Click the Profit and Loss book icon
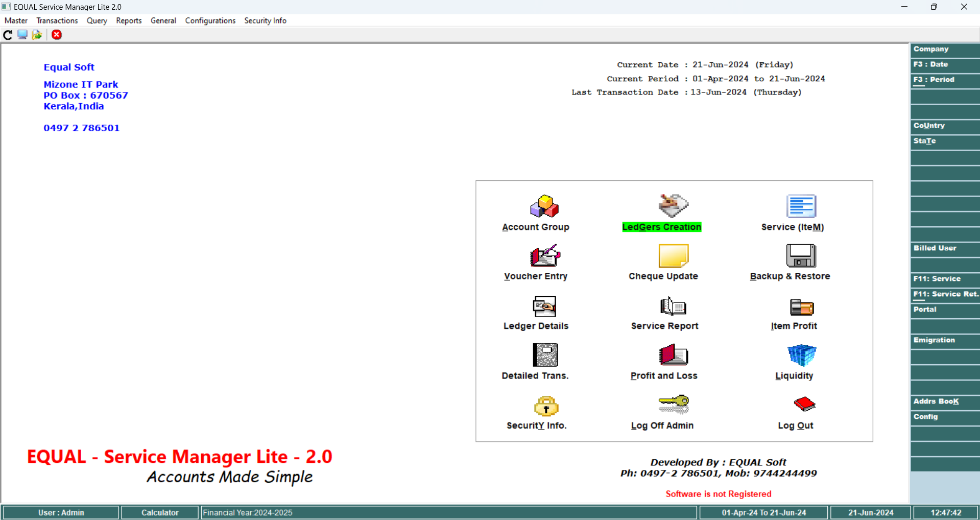980x520 pixels. 673,355
